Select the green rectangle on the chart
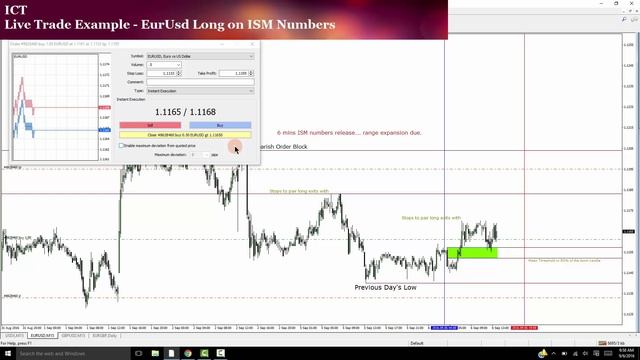The width and height of the screenshot is (640, 360). pyautogui.click(x=473, y=253)
